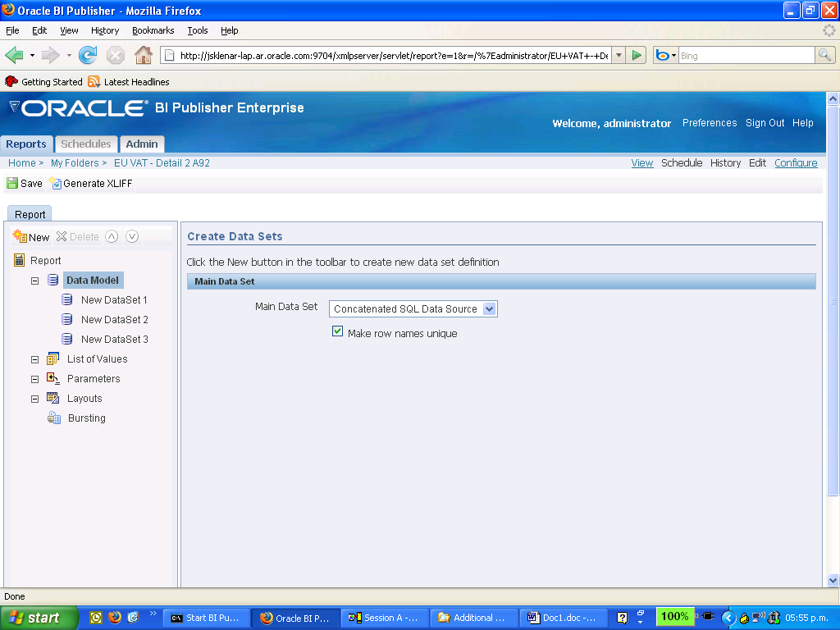Click the New star icon in the tree toolbar

tap(20, 236)
